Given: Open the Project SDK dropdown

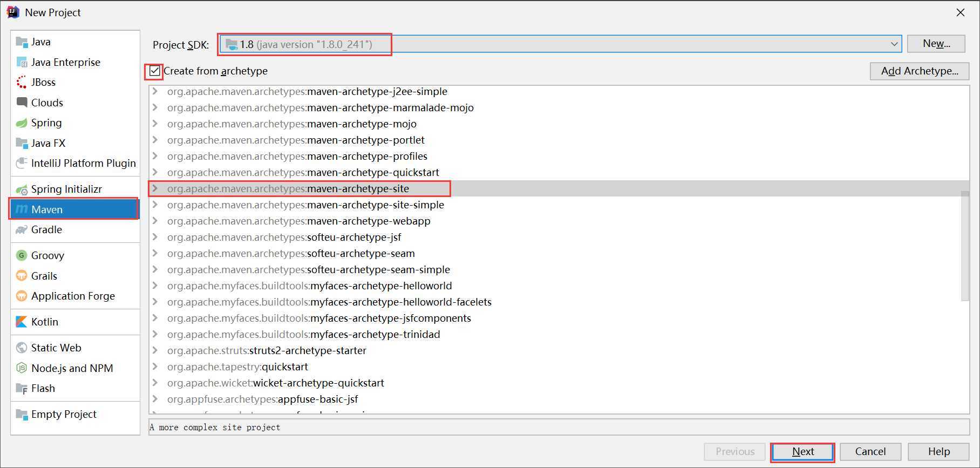Looking at the screenshot, I should pos(560,44).
